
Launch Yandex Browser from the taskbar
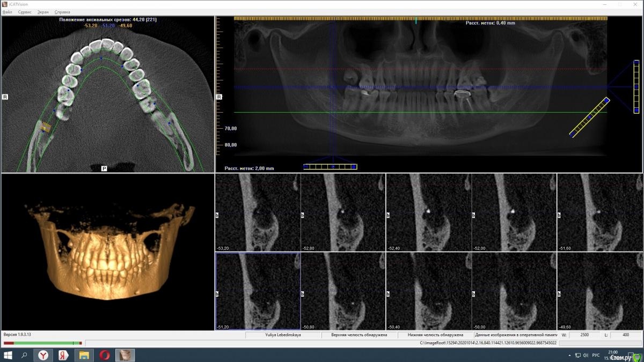pos(43,355)
